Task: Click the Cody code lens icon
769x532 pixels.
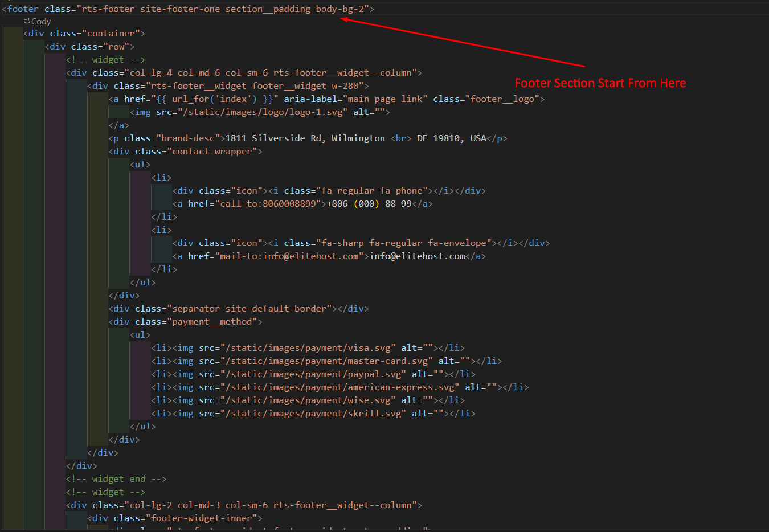Action: coord(27,22)
